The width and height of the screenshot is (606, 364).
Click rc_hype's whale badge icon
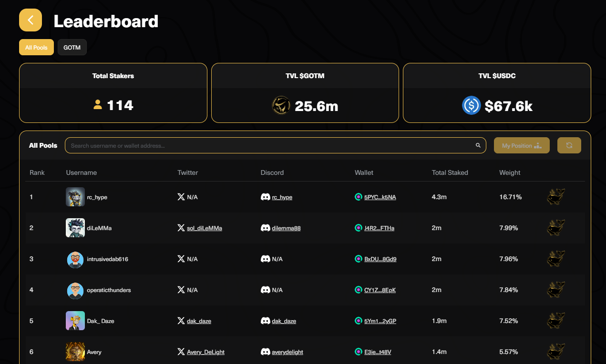(555, 197)
